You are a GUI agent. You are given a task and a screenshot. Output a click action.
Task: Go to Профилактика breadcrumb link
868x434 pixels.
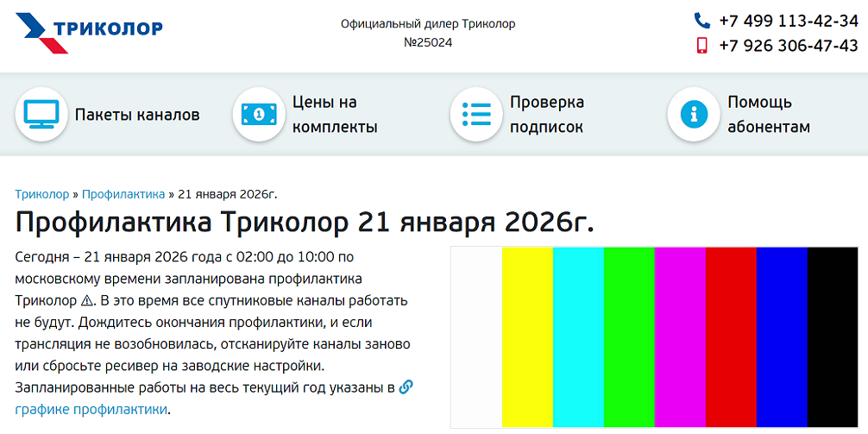[123, 194]
